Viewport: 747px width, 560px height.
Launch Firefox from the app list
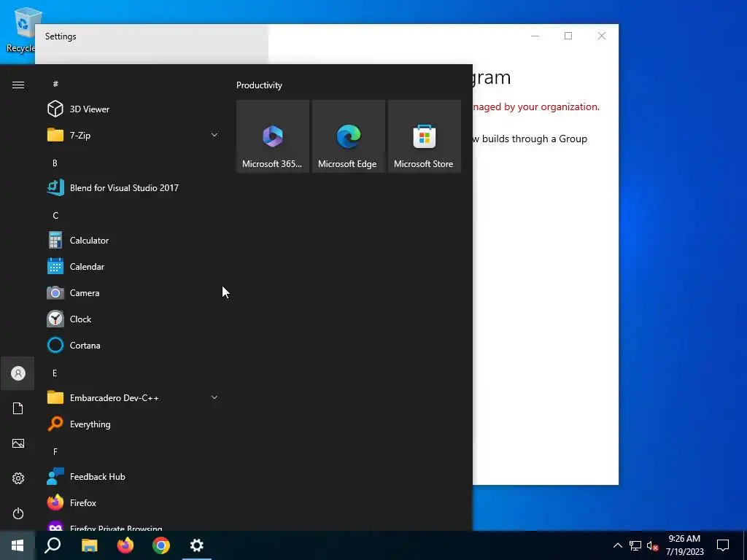click(133, 503)
